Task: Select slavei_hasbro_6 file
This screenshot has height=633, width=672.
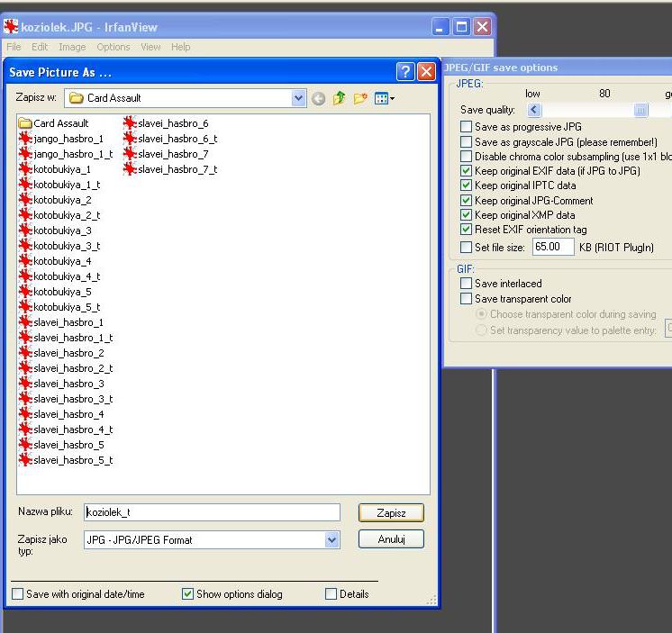Action: coord(166,123)
